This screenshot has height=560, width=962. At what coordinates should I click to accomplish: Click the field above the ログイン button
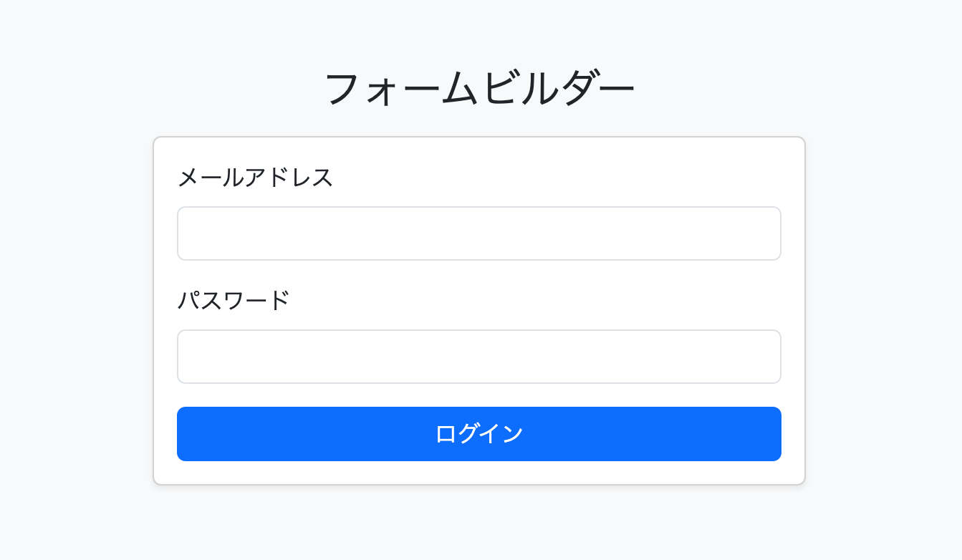click(x=478, y=357)
